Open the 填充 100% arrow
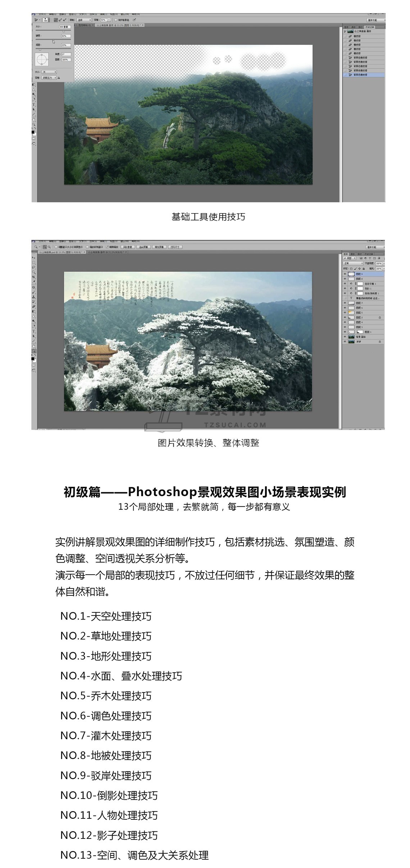The height and width of the screenshot is (868, 410). tap(384, 269)
